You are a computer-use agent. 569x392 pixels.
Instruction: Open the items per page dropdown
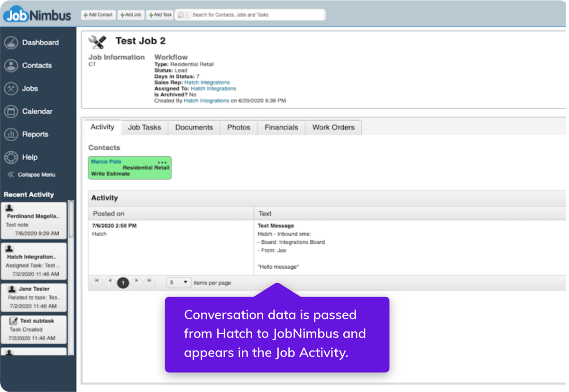click(179, 282)
